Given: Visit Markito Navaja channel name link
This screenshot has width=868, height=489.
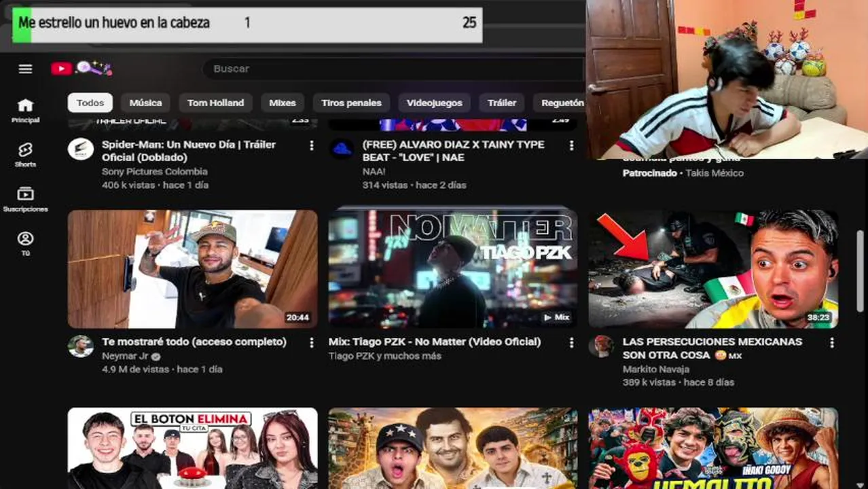Looking at the screenshot, I should (656, 369).
